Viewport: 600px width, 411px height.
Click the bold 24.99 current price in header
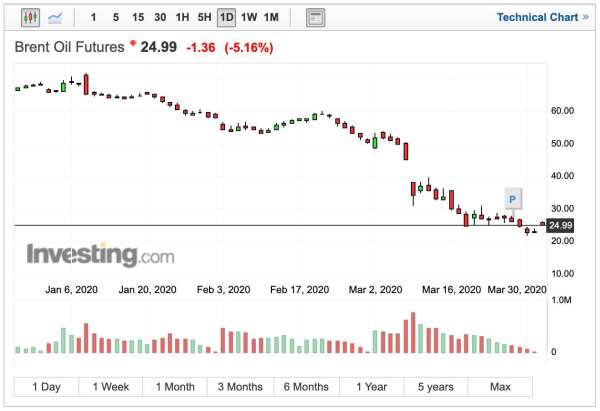click(x=158, y=47)
